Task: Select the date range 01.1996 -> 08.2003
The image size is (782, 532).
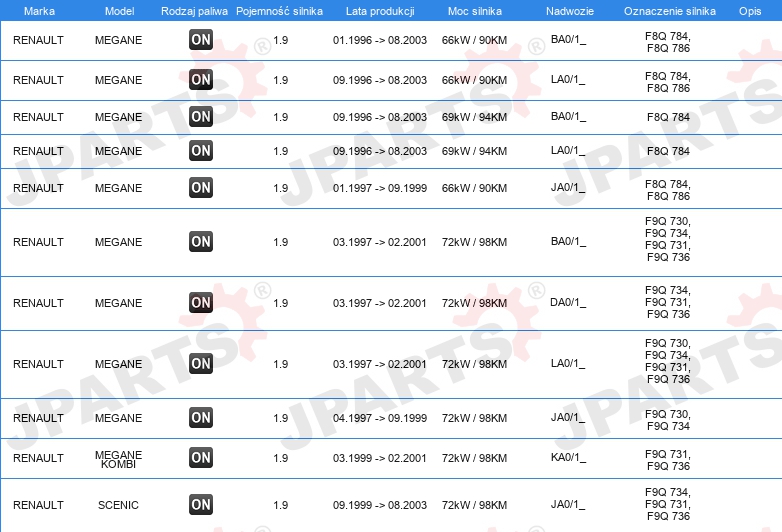Action: tap(380, 40)
